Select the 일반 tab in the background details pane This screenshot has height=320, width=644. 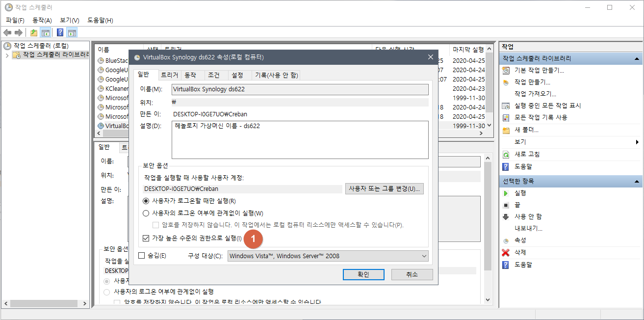pyautogui.click(x=104, y=147)
